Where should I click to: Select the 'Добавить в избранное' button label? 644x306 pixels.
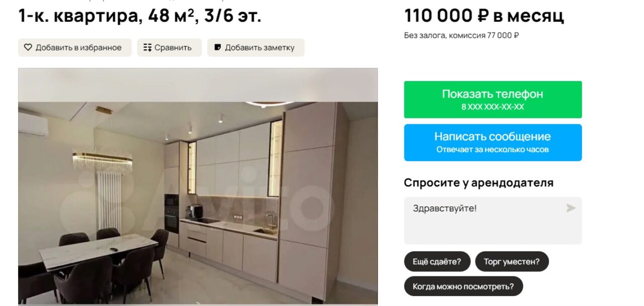[x=78, y=48]
